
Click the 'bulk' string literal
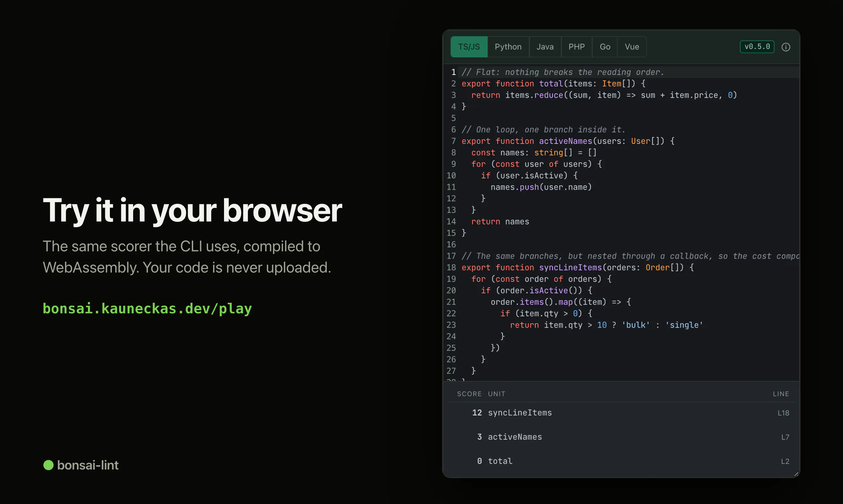636,325
